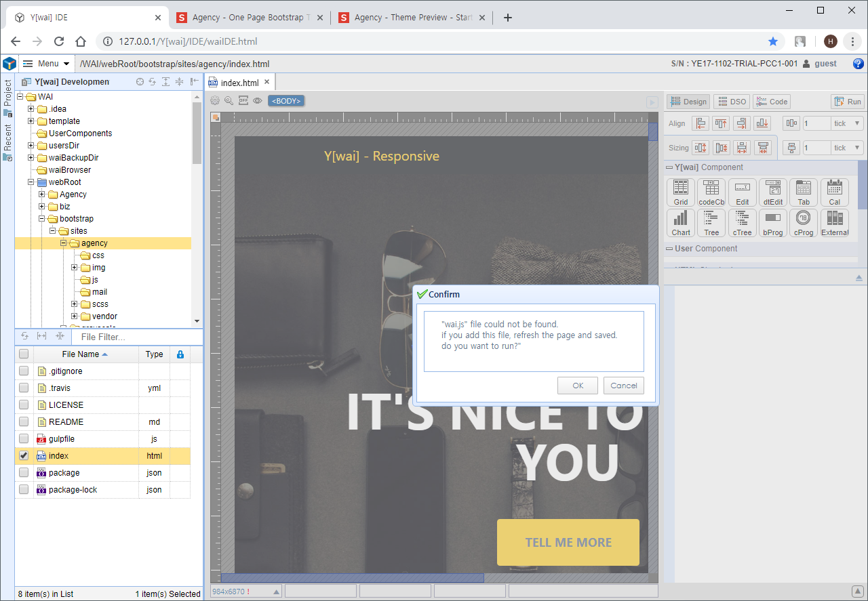This screenshot has width=868, height=601.
Task: Expand the img folder in tree
Action: click(x=75, y=268)
